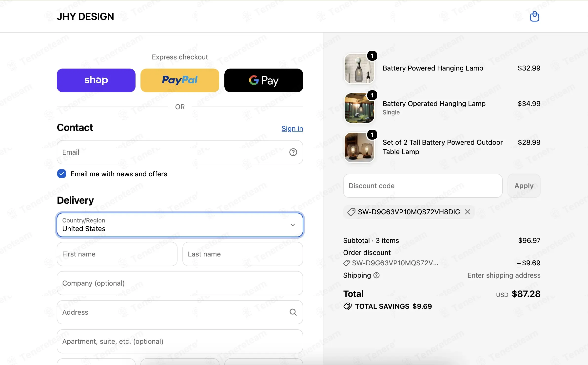Check out using Google Pay
Viewport: 588px width, 365px height.
tap(264, 80)
